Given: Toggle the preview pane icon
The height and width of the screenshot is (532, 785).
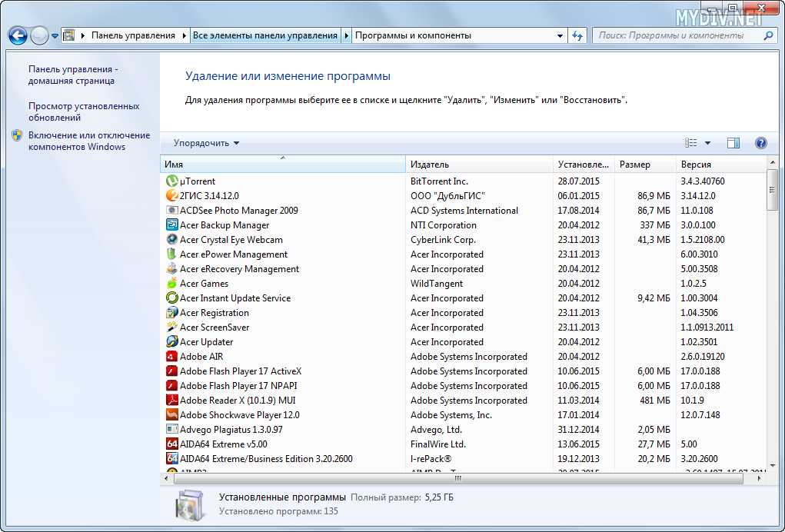Looking at the screenshot, I should [733, 143].
